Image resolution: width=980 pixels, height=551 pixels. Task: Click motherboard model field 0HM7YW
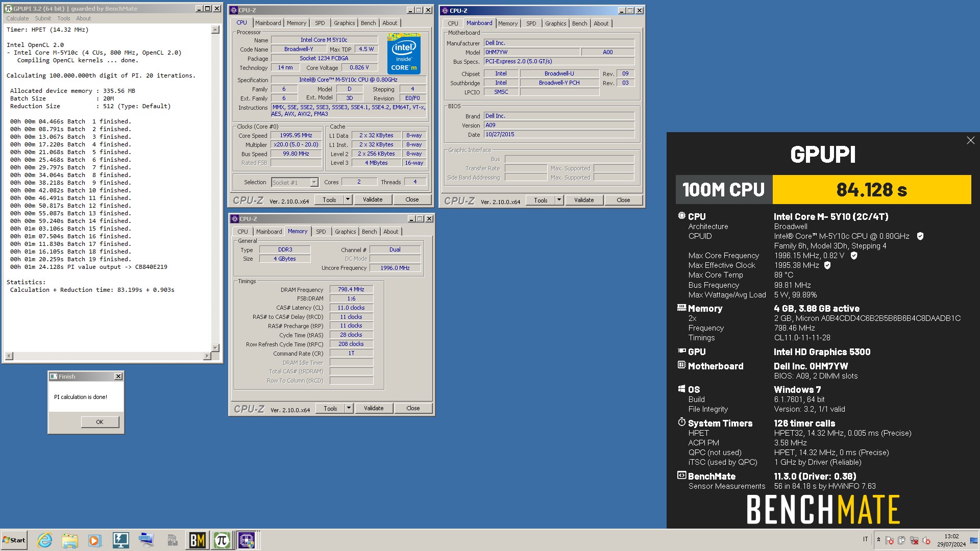(x=532, y=52)
